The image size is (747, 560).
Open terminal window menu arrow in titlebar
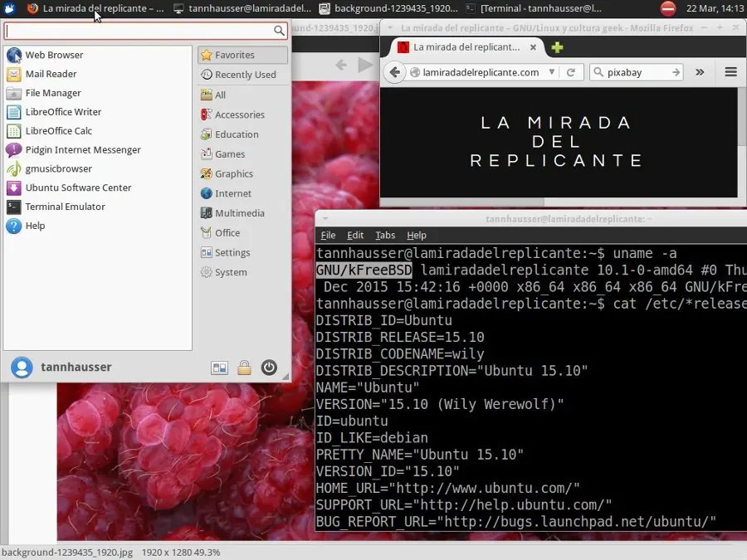[x=325, y=218]
